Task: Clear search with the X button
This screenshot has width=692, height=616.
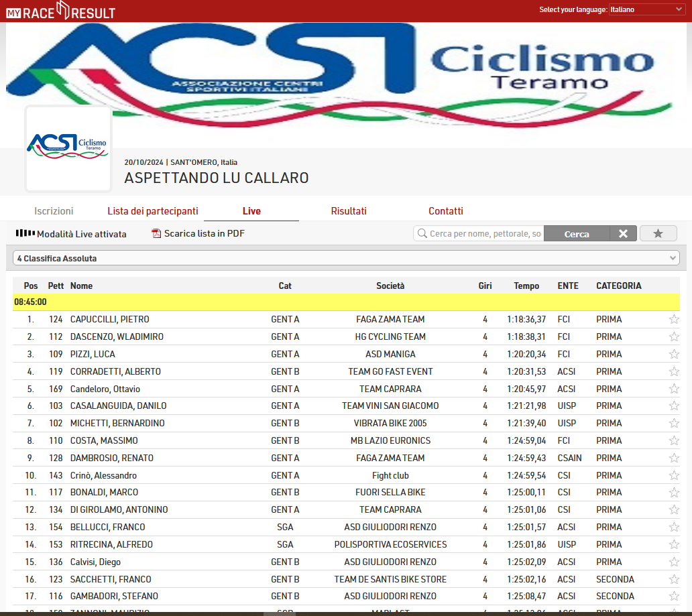Action: pos(623,234)
